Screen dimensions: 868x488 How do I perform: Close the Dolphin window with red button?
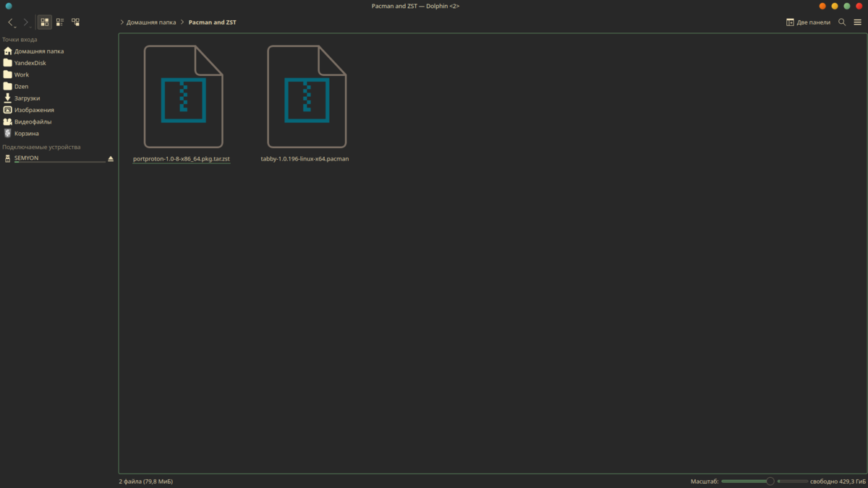pyautogui.click(x=859, y=6)
